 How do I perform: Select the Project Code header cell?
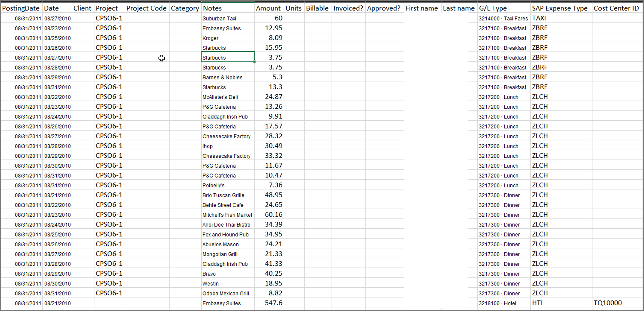(x=147, y=8)
